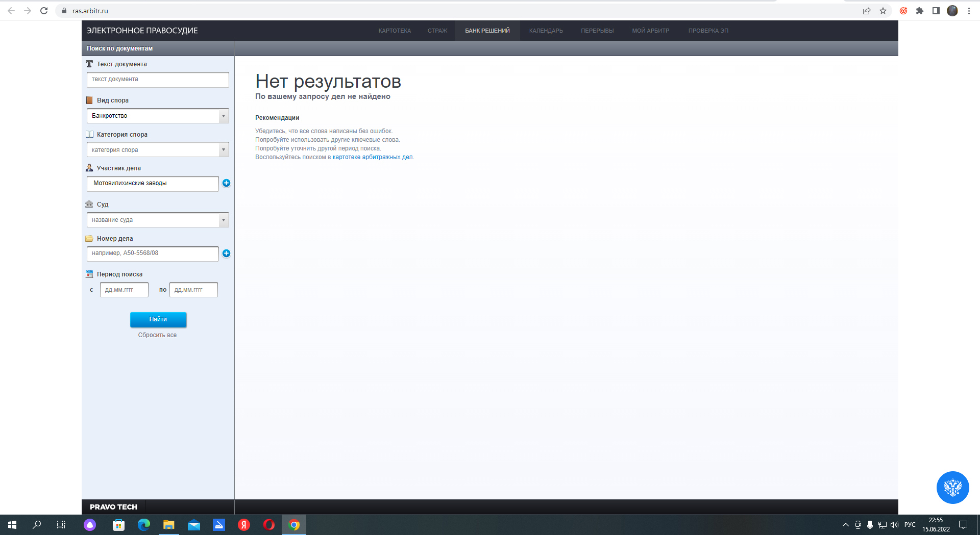Click the plus icon beside Участник дела field

click(226, 183)
